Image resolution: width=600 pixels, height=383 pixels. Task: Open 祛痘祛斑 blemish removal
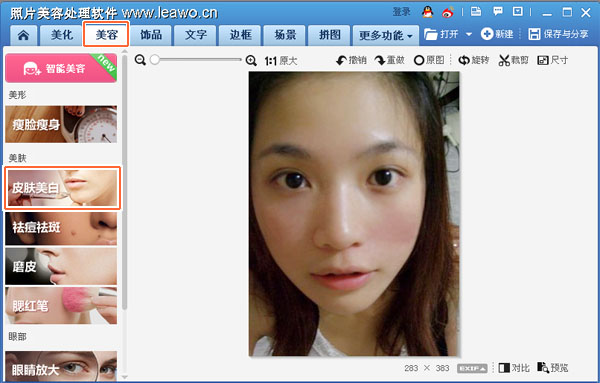coord(61,228)
